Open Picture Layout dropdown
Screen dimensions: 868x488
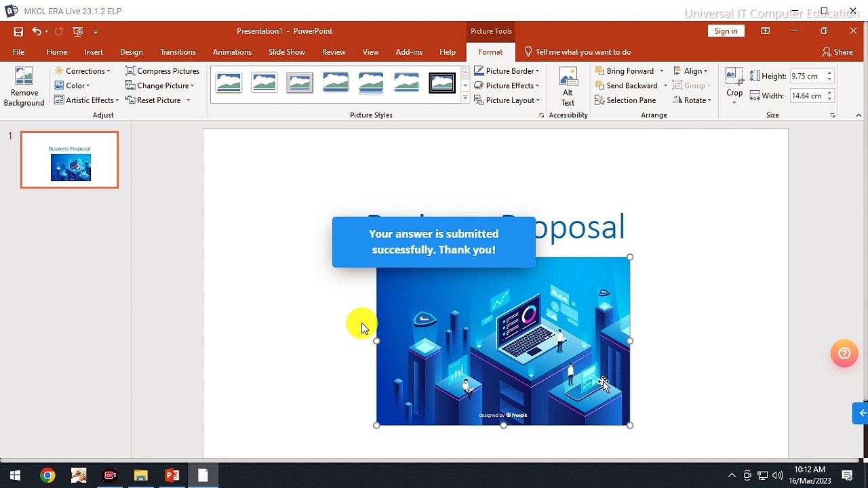(507, 100)
